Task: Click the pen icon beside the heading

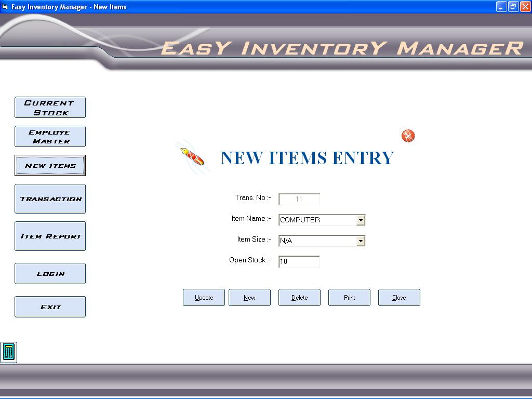Action: 192,156
